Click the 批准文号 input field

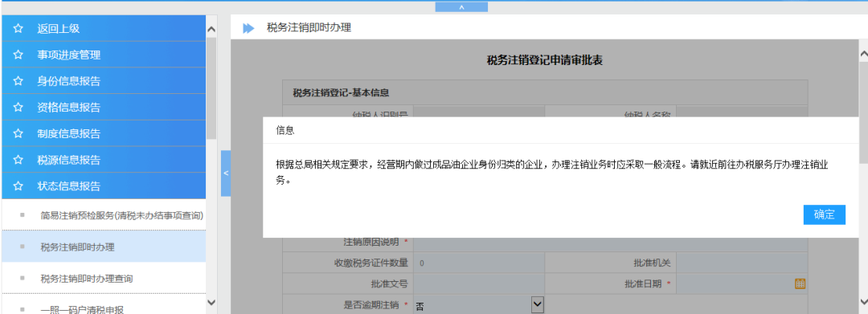coord(479,284)
